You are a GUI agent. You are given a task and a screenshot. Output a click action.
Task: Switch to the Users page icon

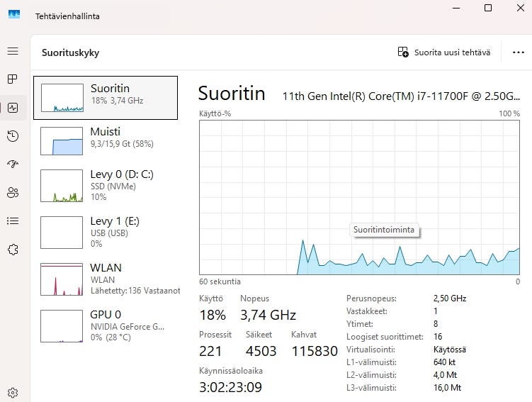[12, 192]
